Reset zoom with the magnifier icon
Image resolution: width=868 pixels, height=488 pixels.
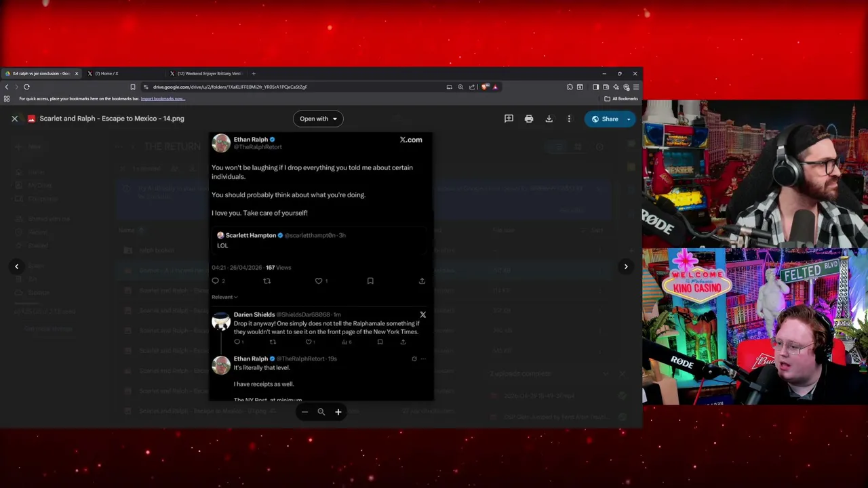point(321,411)
